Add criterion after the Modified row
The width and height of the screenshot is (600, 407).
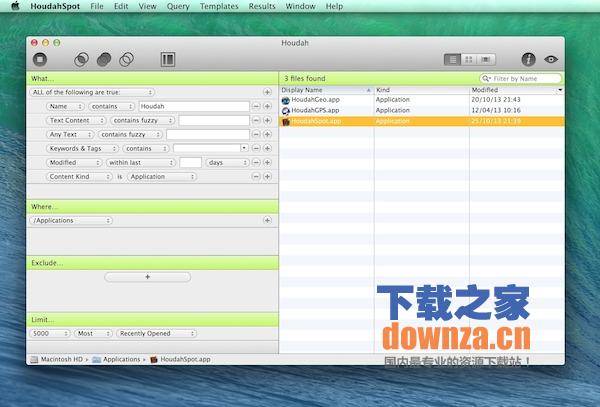[267, 163]
